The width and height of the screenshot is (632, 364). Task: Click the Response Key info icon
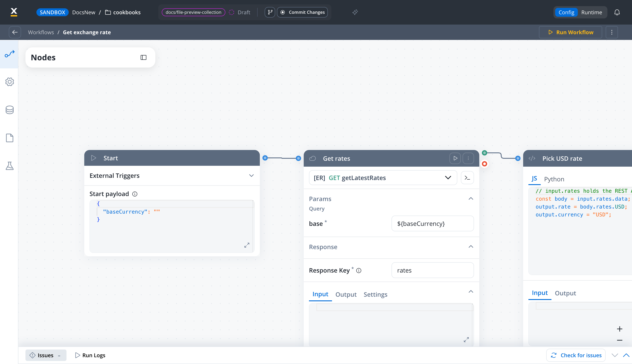click(359, 271)
